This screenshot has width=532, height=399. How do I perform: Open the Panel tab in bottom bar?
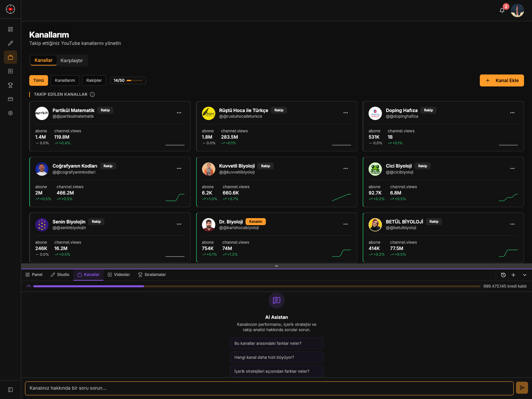[34, 275]
